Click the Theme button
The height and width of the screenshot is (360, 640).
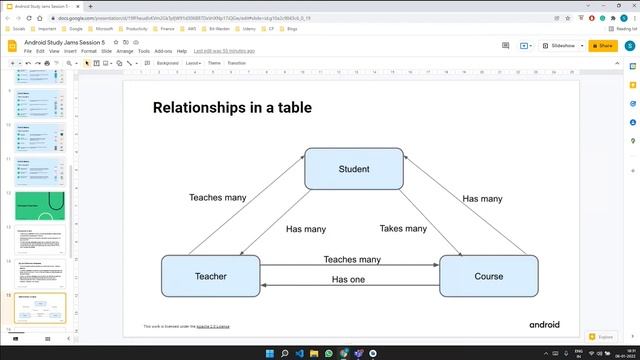(x=214, y=63)
